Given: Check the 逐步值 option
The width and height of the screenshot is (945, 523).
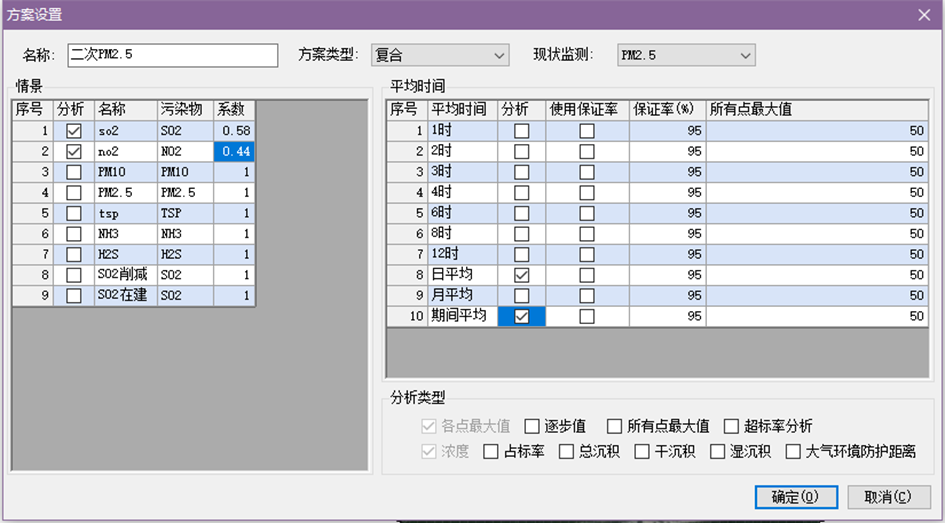Looking at the screenshot, I should coord(532,426).
